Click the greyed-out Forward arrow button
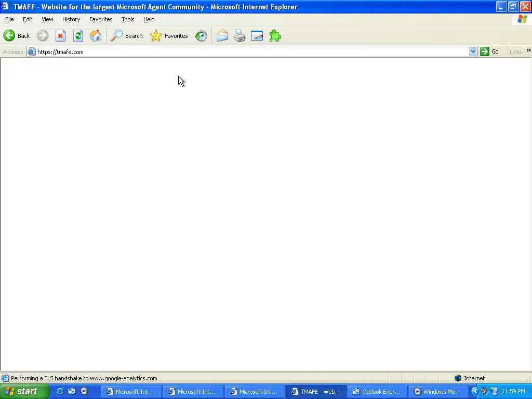Screen dimensions: 532x399 tap(43, 36)
